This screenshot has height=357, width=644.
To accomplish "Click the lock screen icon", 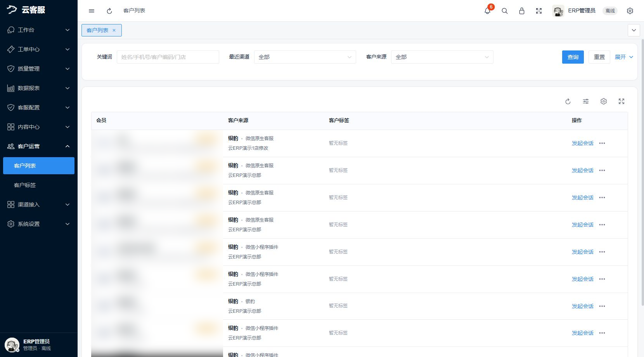I will pyautogui.click(x=522, y=11).
